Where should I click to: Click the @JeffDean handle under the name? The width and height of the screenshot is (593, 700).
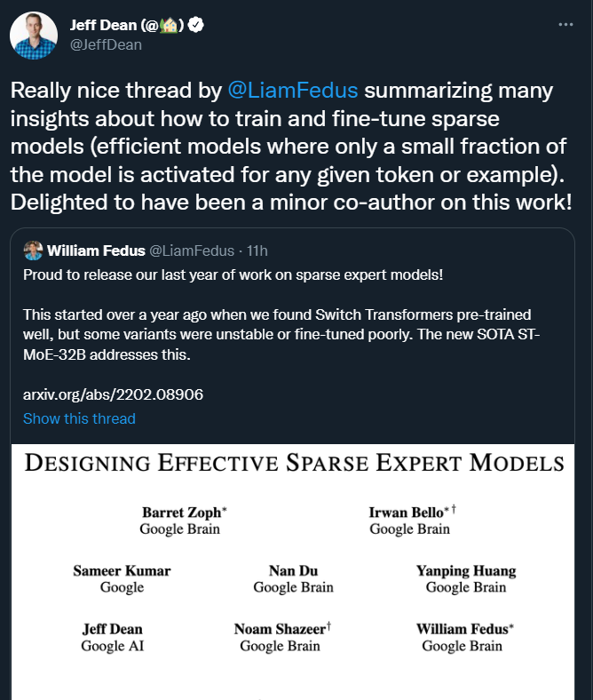pyautogui.click(x=106, y=44)
